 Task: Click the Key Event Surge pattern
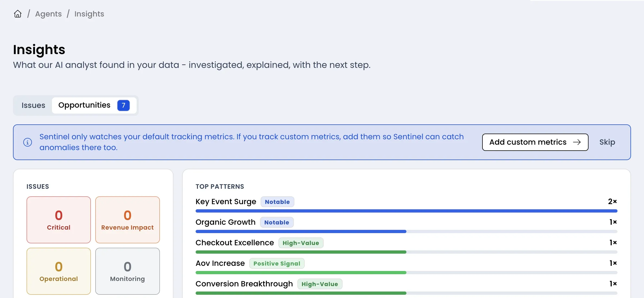tap(226, 202)
